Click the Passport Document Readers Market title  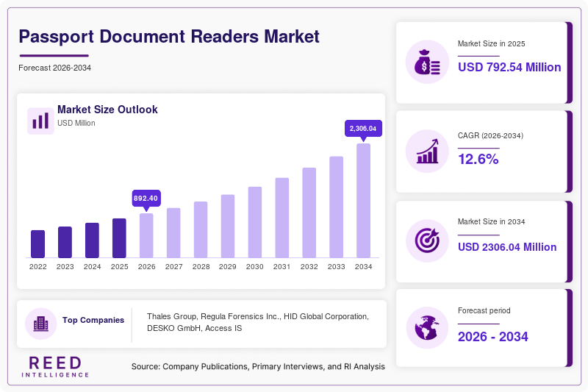(x=169, y=37)
